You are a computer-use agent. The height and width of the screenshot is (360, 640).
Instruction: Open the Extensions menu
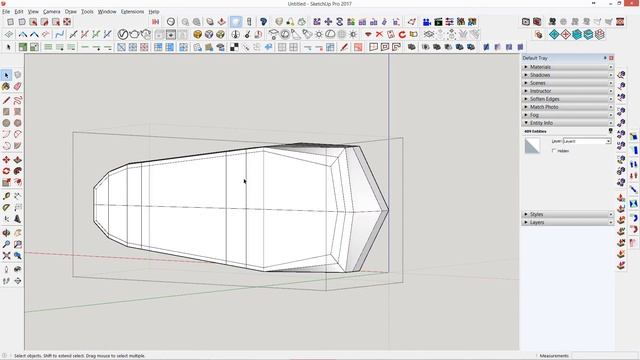click(132, 12)
